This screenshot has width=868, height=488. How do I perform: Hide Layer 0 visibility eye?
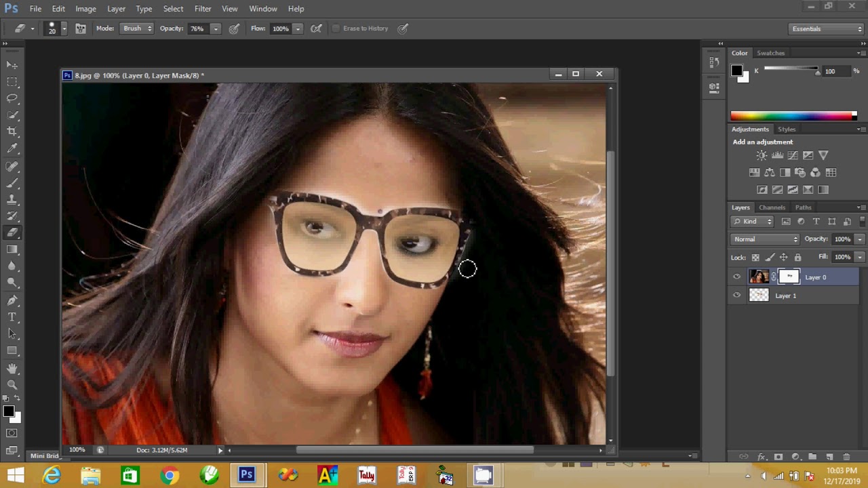[737, 277]
